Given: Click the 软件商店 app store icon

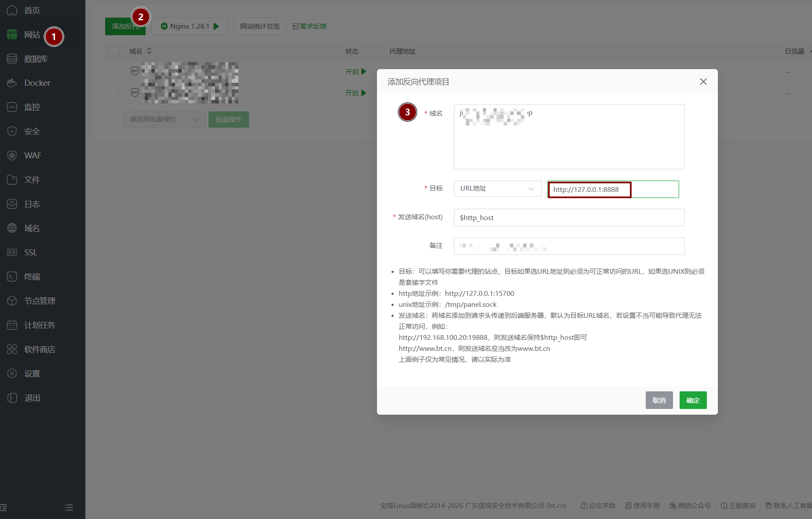Looking at the screenshot, I should (x=12, y=349).
